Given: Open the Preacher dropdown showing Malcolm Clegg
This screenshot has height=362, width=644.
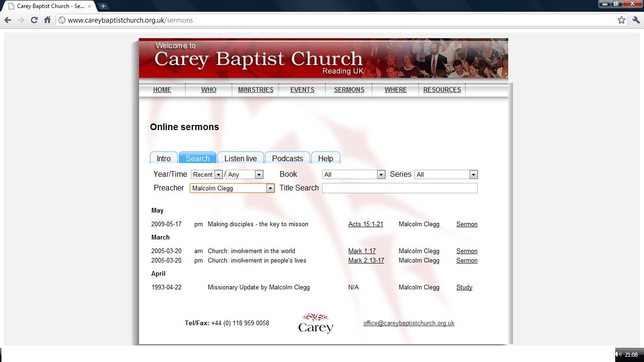Looking at the screenshot, I should 232,188.
